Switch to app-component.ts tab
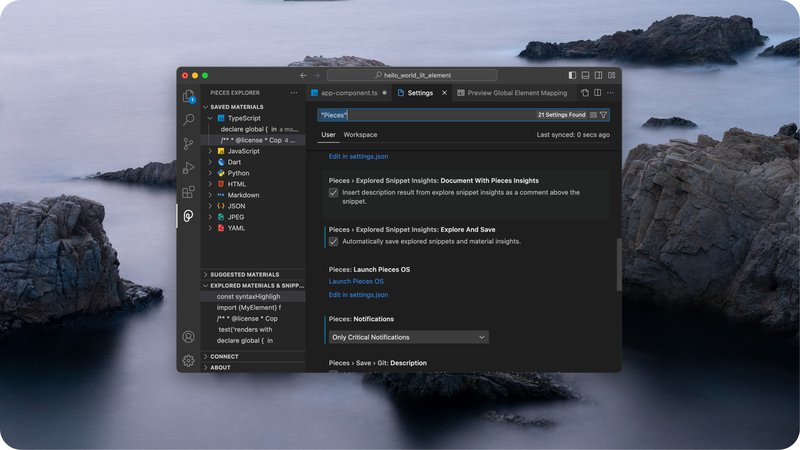The image size is (800, 450). click(x=349, y=93)
